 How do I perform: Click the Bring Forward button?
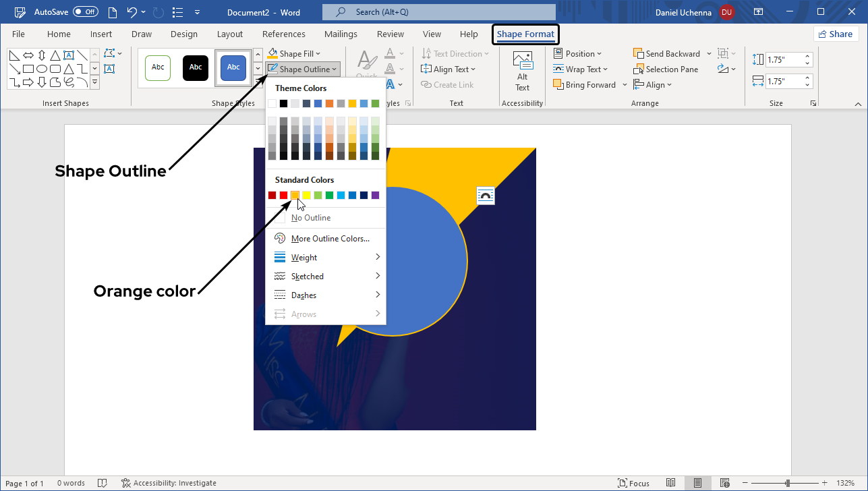(585, 85)
